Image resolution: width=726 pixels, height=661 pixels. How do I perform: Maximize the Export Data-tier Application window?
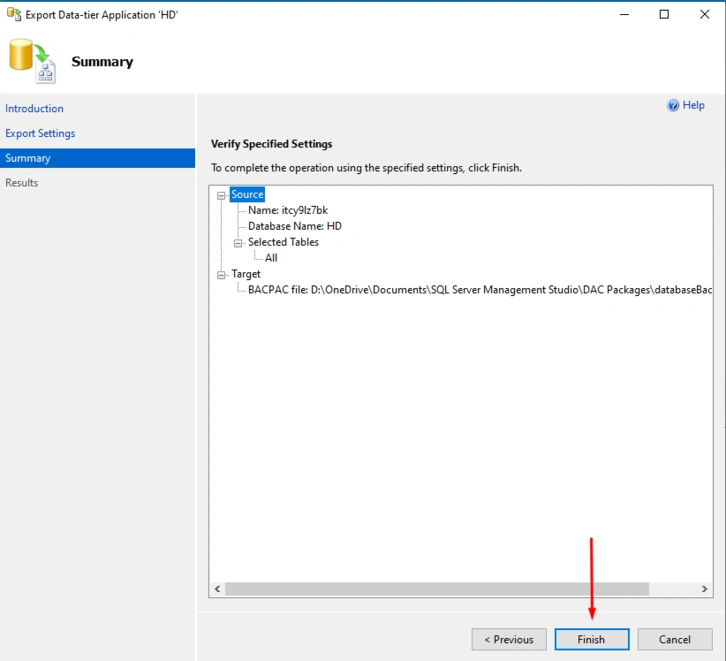664,14
